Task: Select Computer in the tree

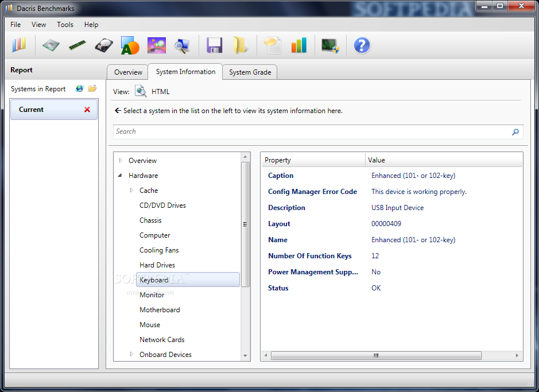Action: [154, 235]
